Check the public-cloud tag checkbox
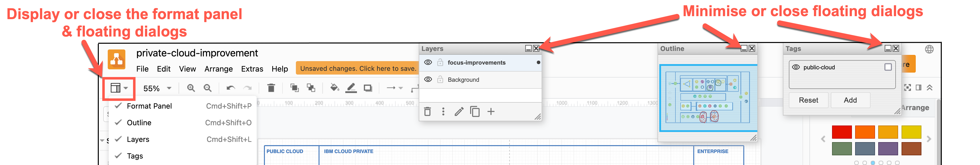Viewport: 980px width, 165px height. tap(888, 67)
